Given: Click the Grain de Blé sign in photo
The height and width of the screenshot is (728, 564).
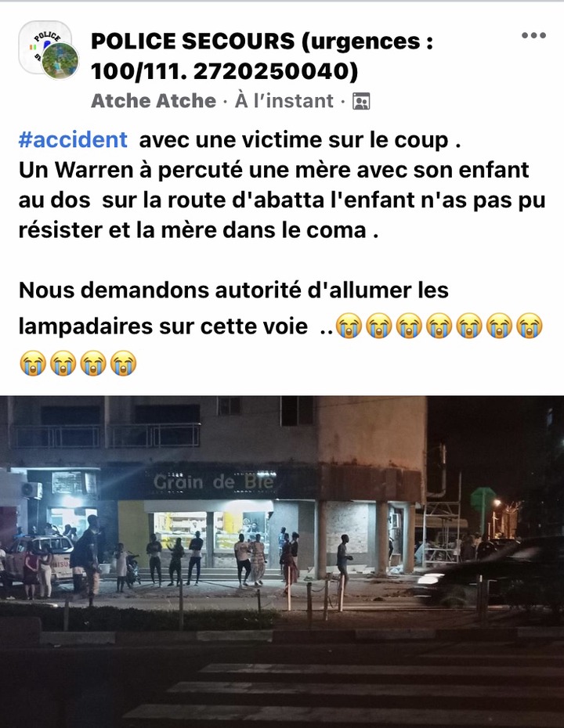Looking at the screenshot, I should (213, 481).
